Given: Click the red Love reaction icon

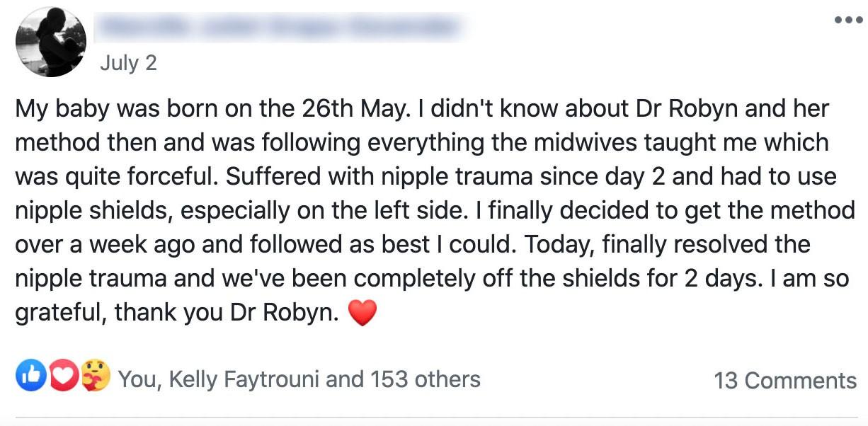Looking at the screenshot, I should (x=64, y=376).
